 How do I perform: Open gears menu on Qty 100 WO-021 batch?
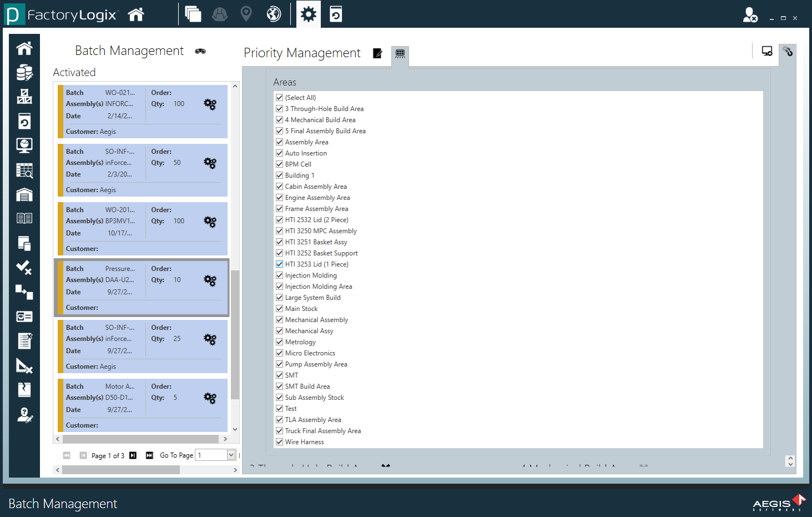click(x=210, y=104)
